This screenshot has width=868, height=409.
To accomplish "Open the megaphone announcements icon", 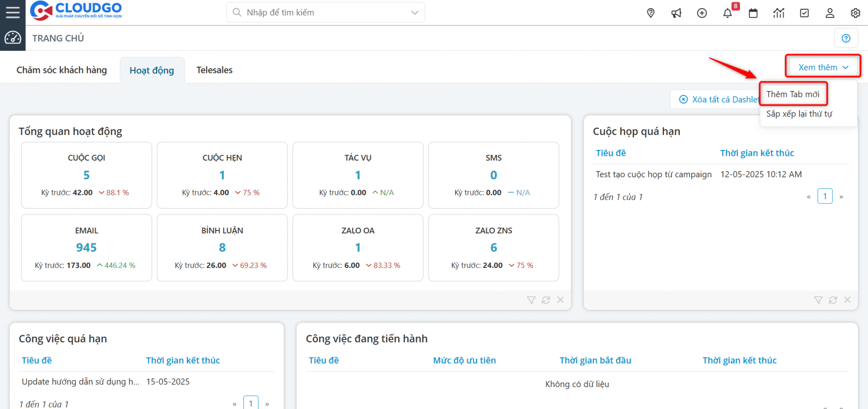I will 676,13.
